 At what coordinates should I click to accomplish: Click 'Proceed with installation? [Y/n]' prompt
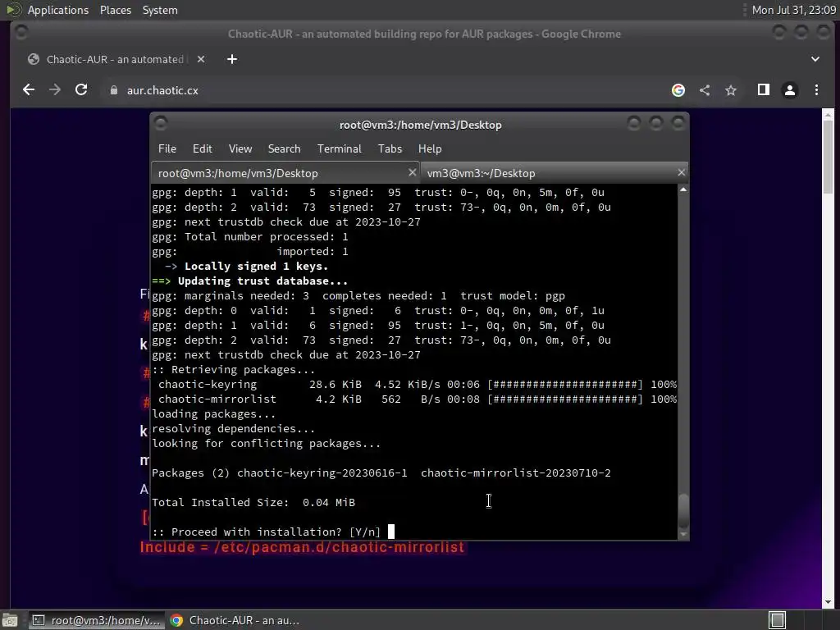[x=267, y=532]
